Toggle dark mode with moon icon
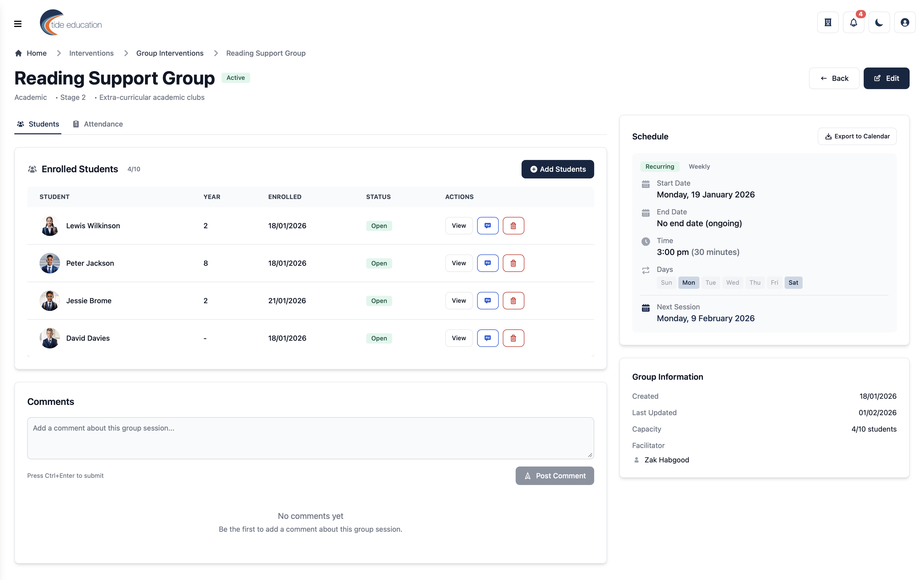 tap(879, 23)
